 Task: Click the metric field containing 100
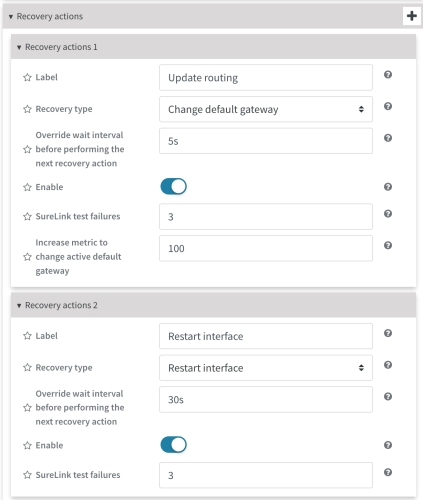click(266, 248)
